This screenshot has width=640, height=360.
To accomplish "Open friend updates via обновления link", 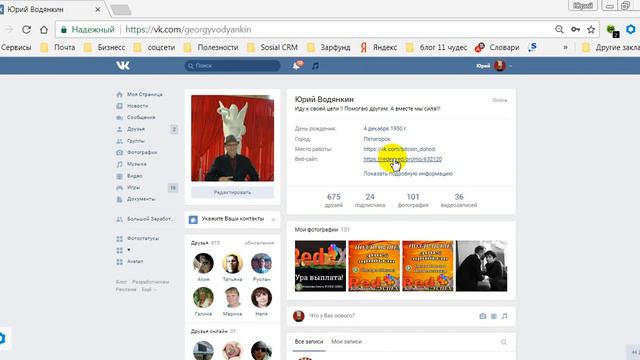I will 259,243.
